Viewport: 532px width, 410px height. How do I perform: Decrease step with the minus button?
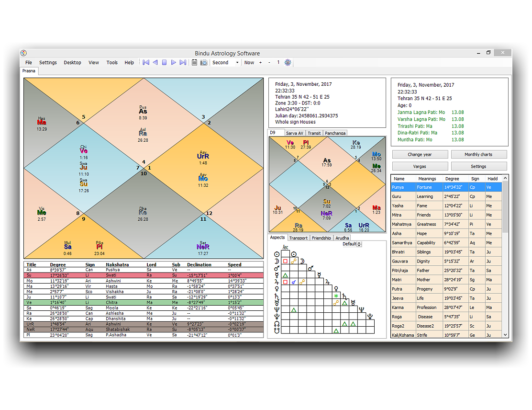pos(269,62)
